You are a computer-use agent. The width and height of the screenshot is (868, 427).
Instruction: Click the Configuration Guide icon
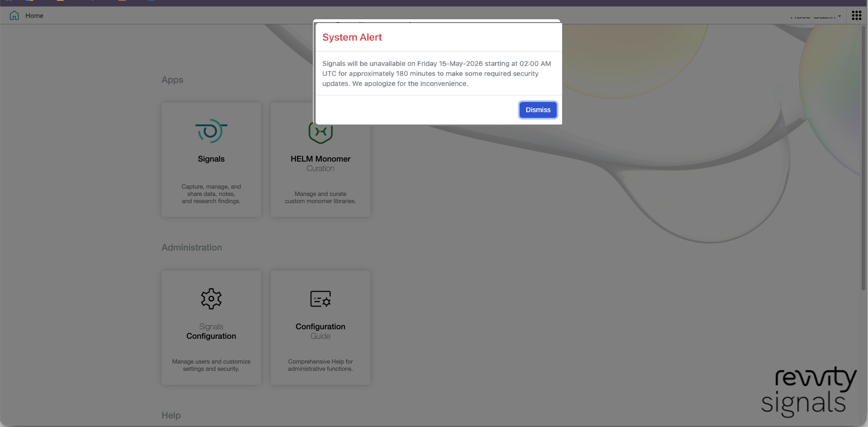coord(320,299)
